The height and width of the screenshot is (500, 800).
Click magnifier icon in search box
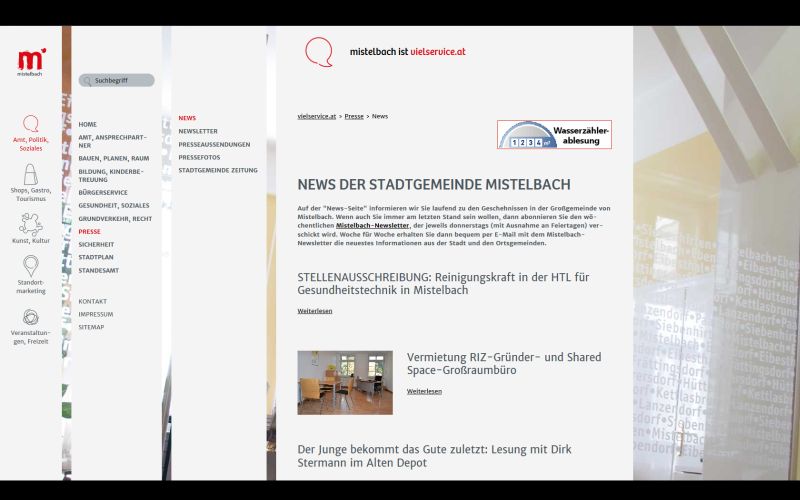pyautogui.click(x=87, y=81)
